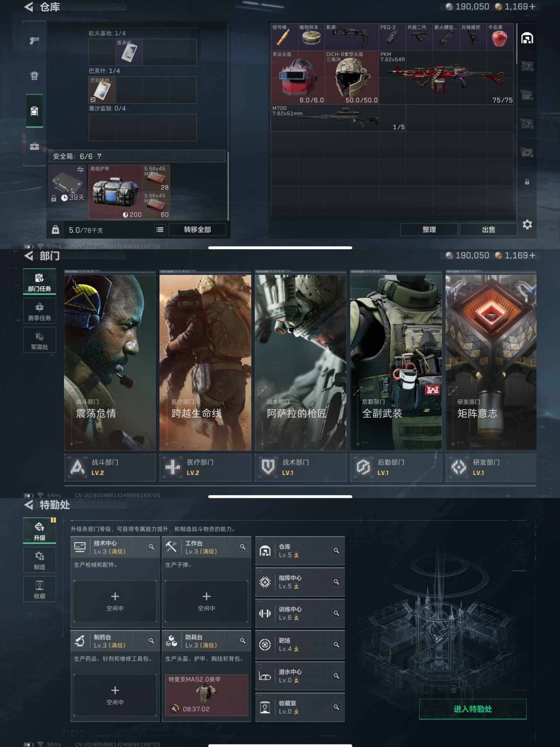Click the 进入特勤处 button
This screenshot has width=560, height=747.
click(473, 709)
